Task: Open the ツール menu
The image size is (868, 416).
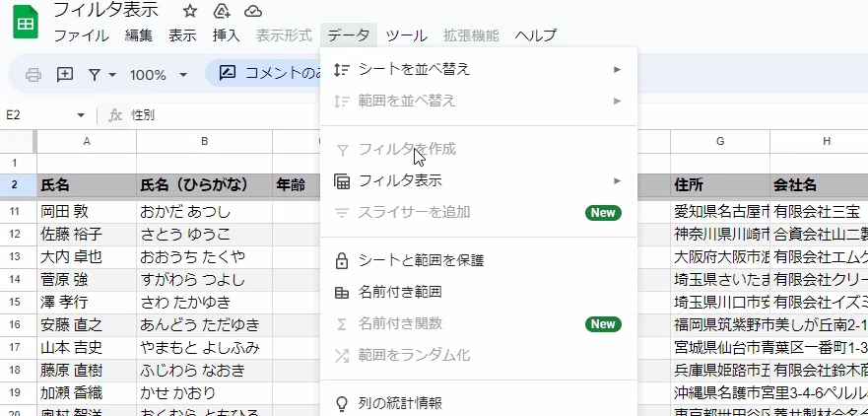Action: pos(406,35)
